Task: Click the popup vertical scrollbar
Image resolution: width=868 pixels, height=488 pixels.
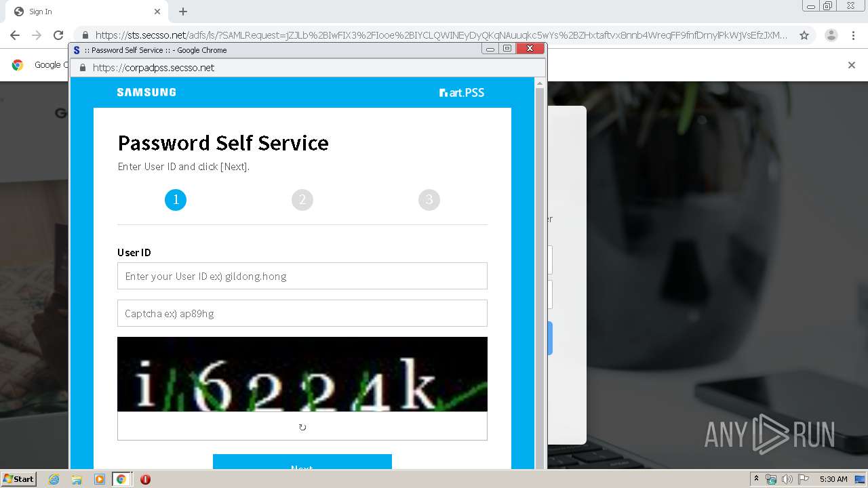Action: (540, 278)
